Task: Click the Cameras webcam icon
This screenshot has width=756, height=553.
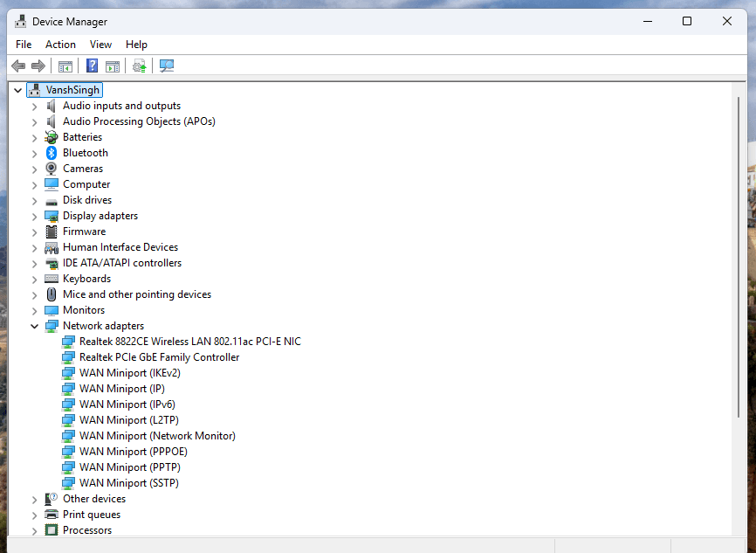Action: point(52,169)
